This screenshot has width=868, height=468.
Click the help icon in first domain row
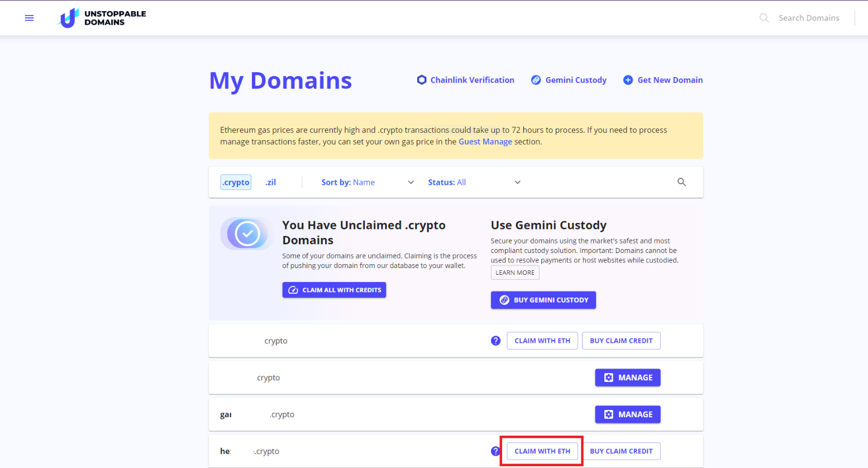[495, 341]
